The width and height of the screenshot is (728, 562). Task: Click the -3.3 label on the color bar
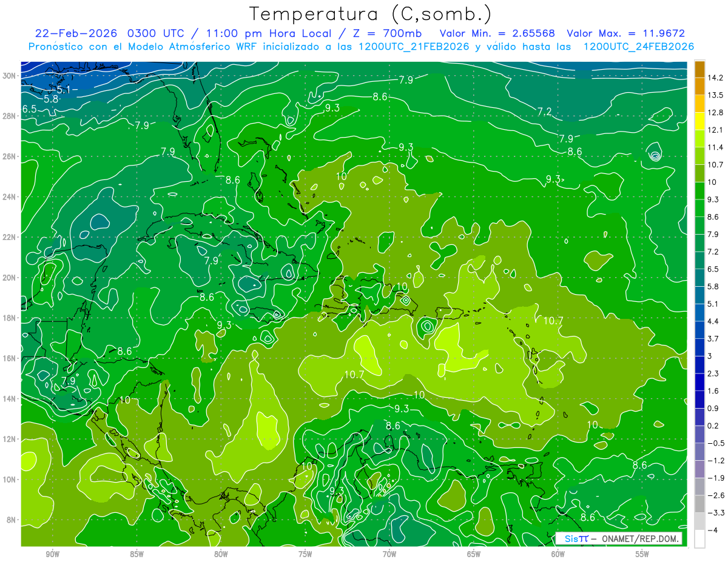coord(715,512)
